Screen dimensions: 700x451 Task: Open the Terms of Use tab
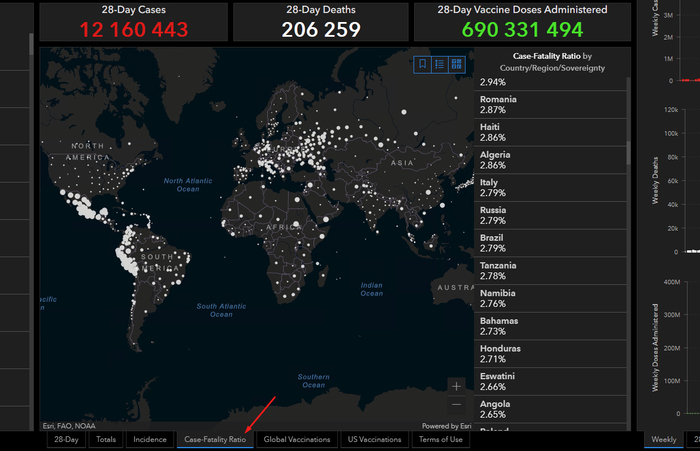point(441,439)
